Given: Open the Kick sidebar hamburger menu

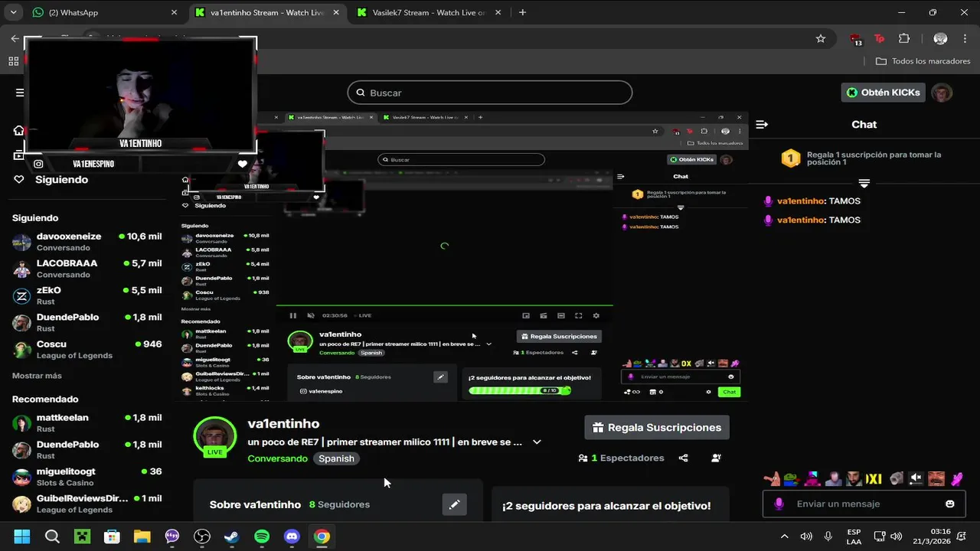Looking at the screenshot, I should coord(19,93).
